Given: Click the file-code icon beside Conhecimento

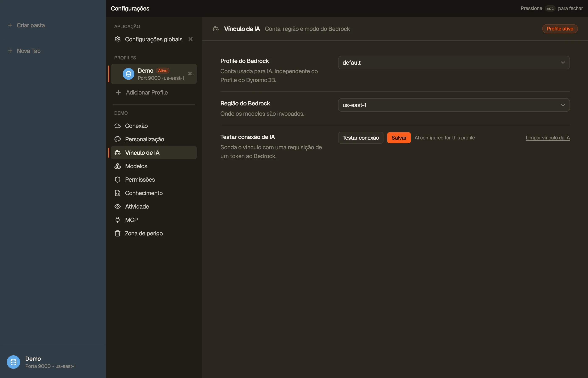Looking at the screenshot, I should tap(118, 193).
